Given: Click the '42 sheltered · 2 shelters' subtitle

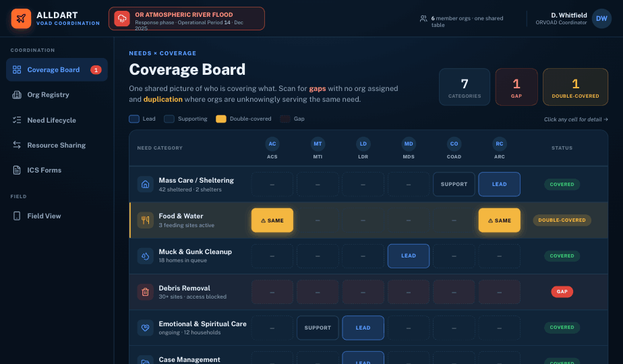Looking at the screenshot, I should click(x=190, y=189).
